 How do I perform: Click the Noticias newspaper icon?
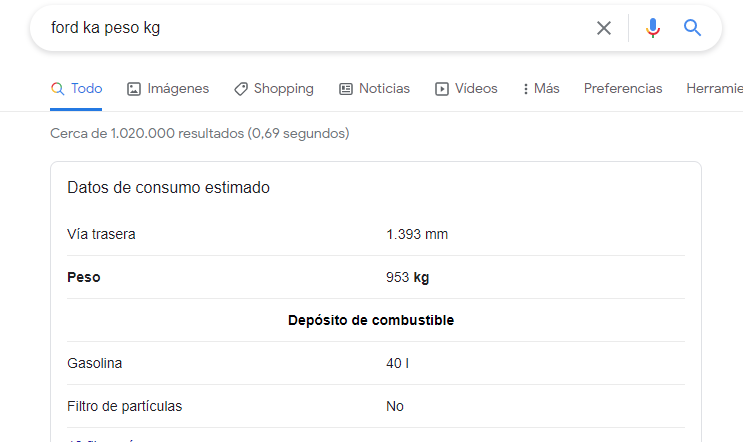[346, 89]
